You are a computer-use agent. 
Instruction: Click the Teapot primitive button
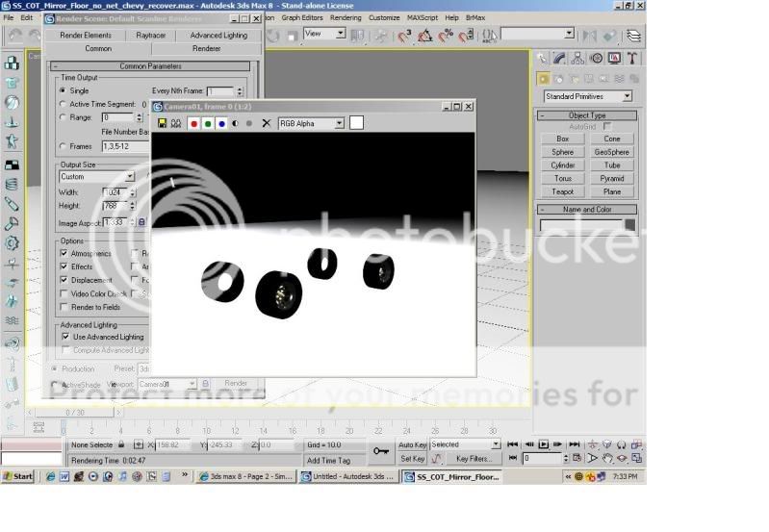coord(563,191)
